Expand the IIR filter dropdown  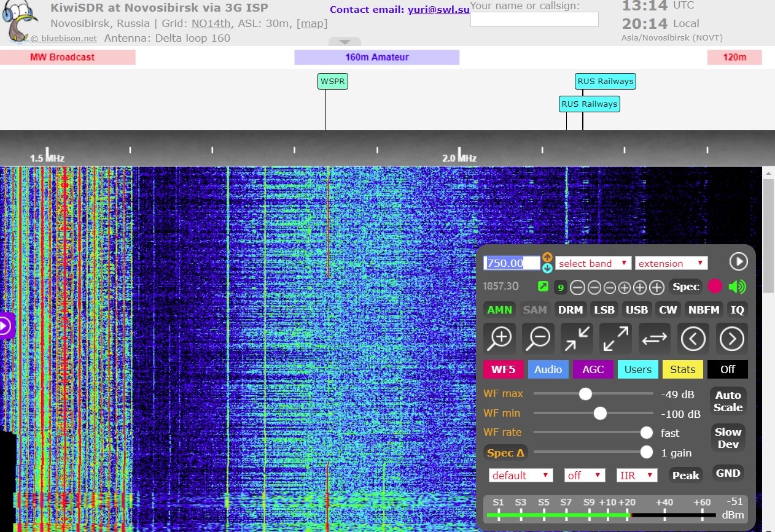637,476
